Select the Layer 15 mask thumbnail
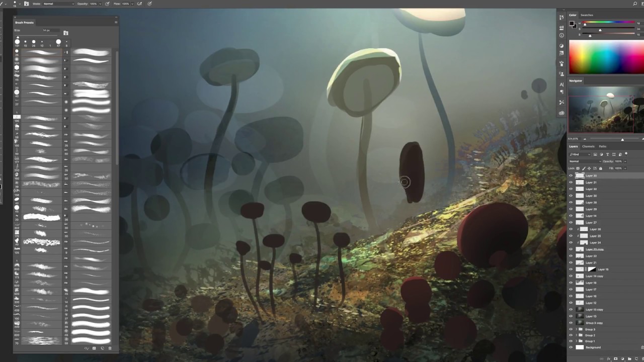This screenshot has width=644, height=362. [593, 269]
